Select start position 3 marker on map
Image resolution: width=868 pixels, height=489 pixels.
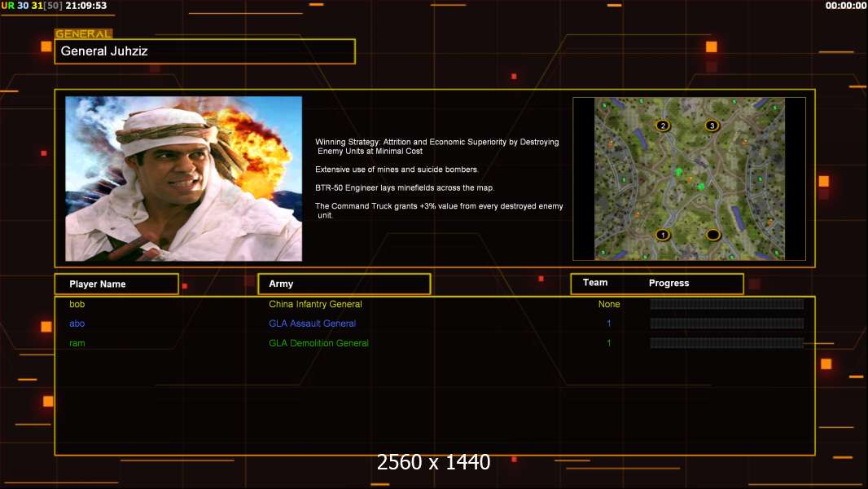(x=712, y=126)
